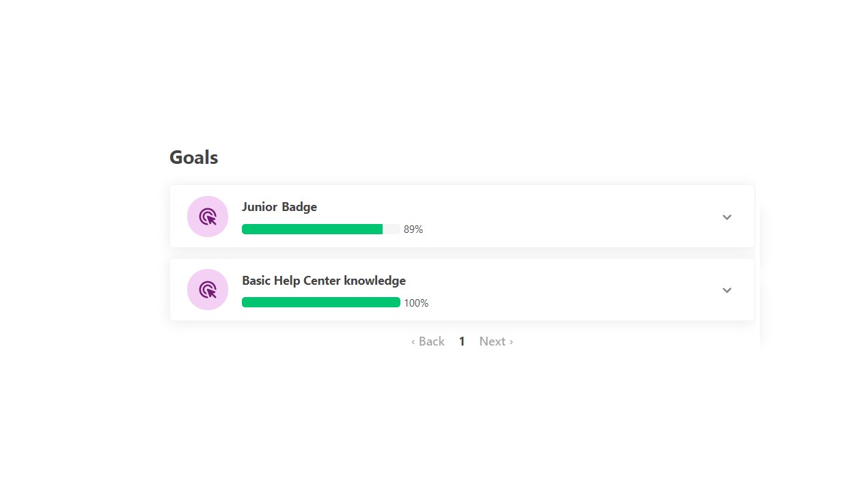
Task: Click the Basic Help Center knowledge target icon
Action: (x=208, y=290)
